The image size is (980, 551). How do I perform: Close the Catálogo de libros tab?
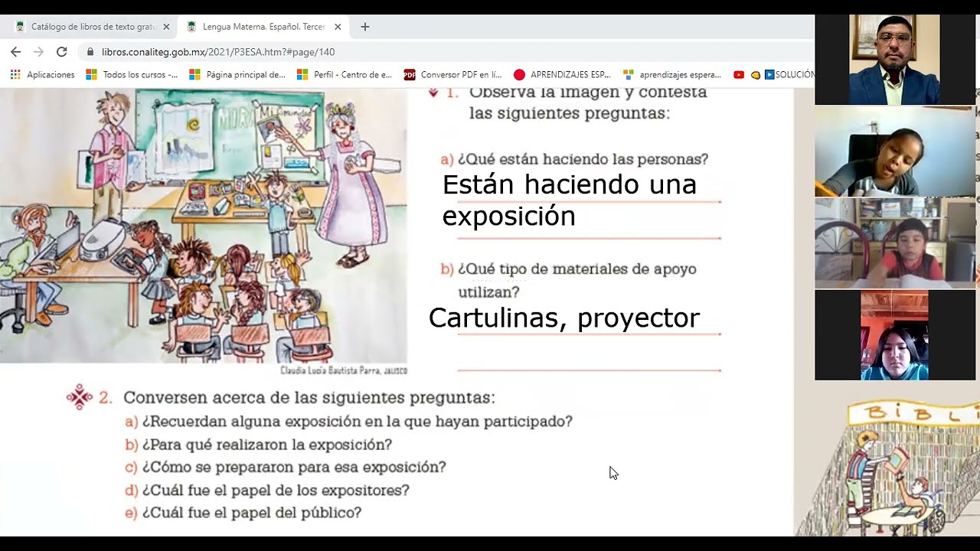point(166,27)
